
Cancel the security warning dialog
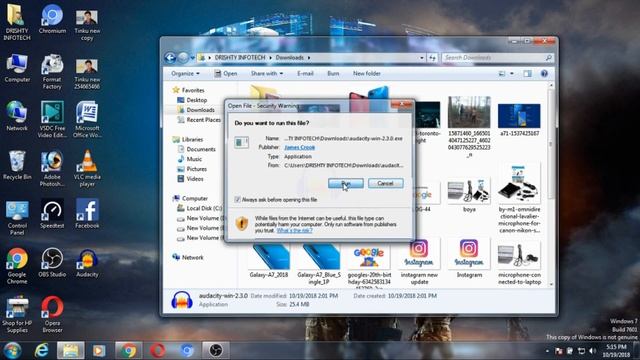coord(386,183)
